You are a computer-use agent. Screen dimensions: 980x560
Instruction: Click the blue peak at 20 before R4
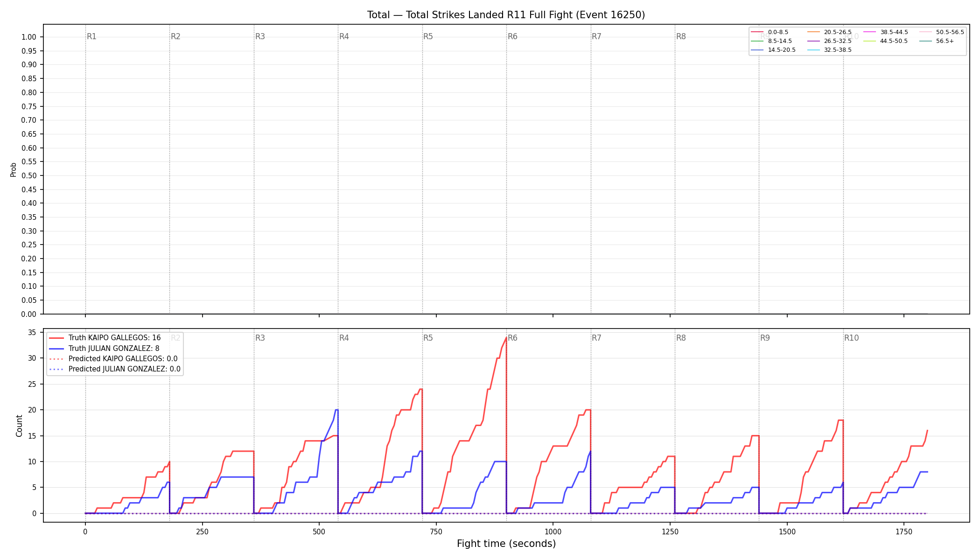[336, 410]
